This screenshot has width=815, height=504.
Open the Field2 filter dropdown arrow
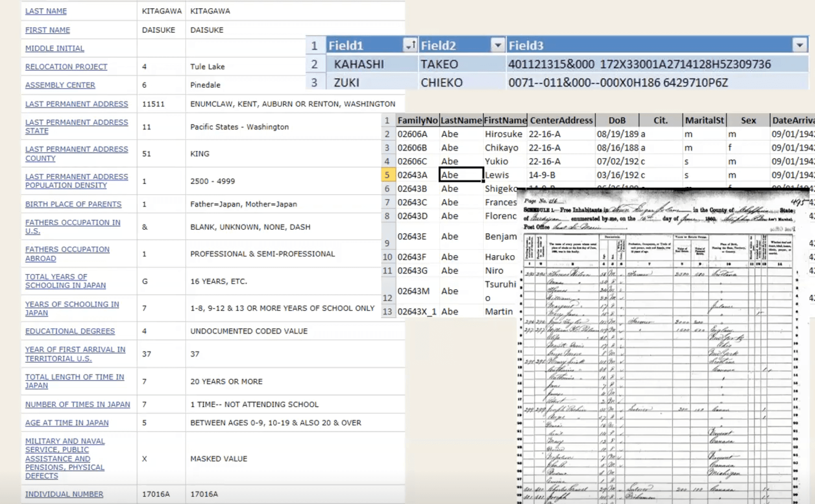(x=498, y=45)
